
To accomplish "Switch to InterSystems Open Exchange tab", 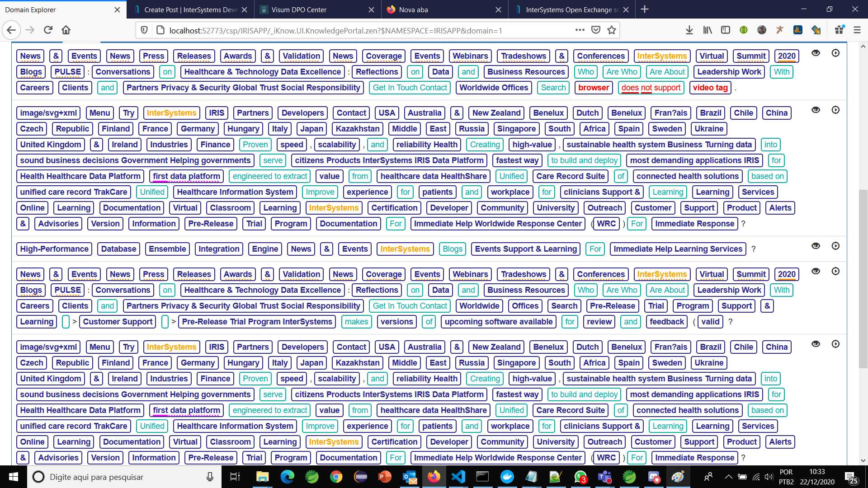I will coord(572,9).
